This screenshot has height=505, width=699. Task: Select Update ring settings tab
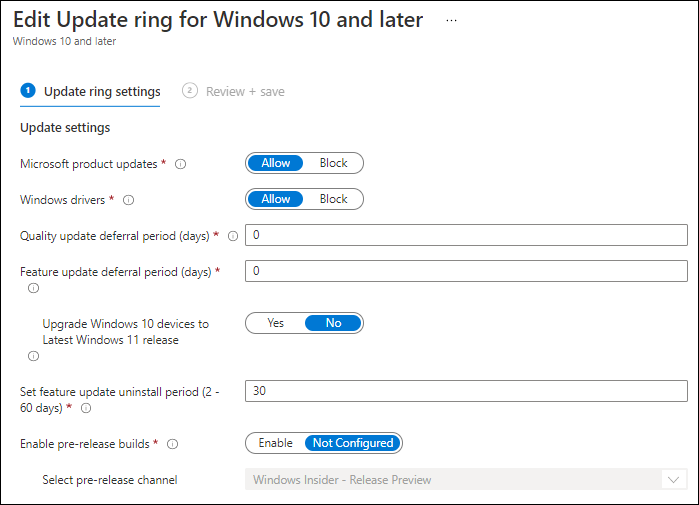pos(90,92)
